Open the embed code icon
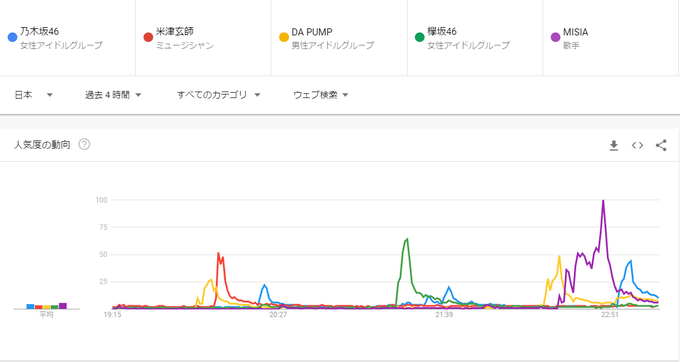The image size is (680, 362). point(637,145)
